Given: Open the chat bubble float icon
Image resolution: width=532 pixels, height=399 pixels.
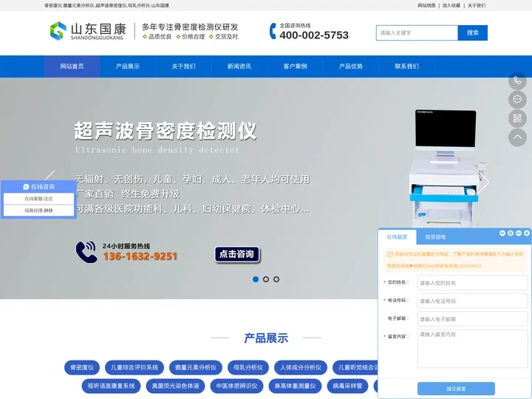Looking at the screenshot, I should point(517,100).
